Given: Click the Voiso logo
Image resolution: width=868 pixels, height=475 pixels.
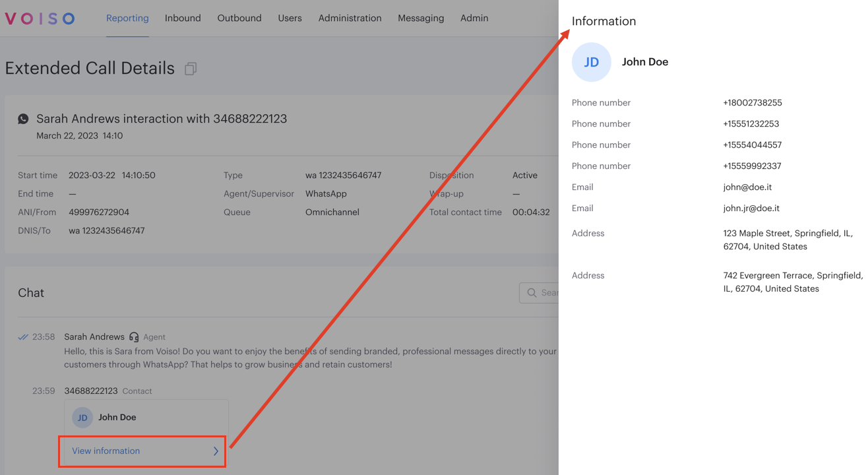Looking at the screenshot, I should pos(40,18).
